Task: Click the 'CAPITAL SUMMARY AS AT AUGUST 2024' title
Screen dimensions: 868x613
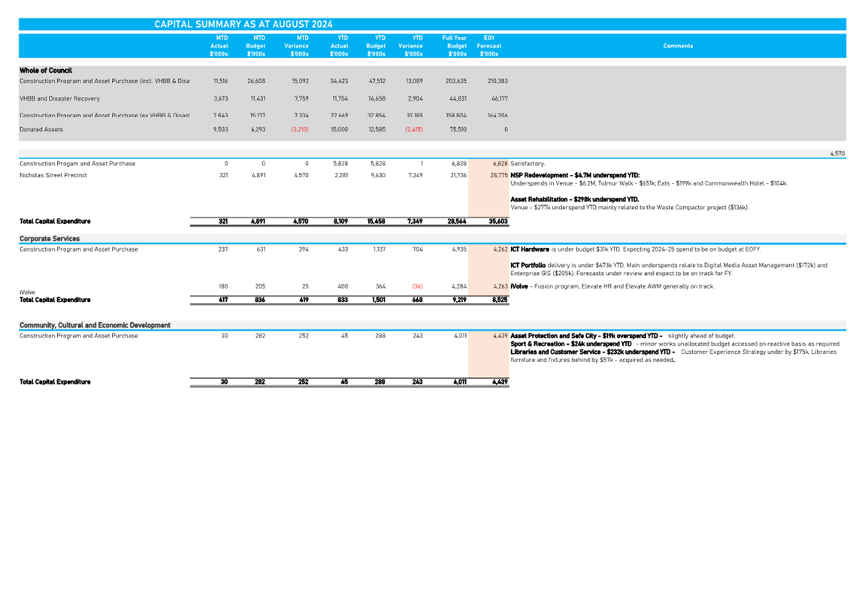Action: click(x=243, y=24)
